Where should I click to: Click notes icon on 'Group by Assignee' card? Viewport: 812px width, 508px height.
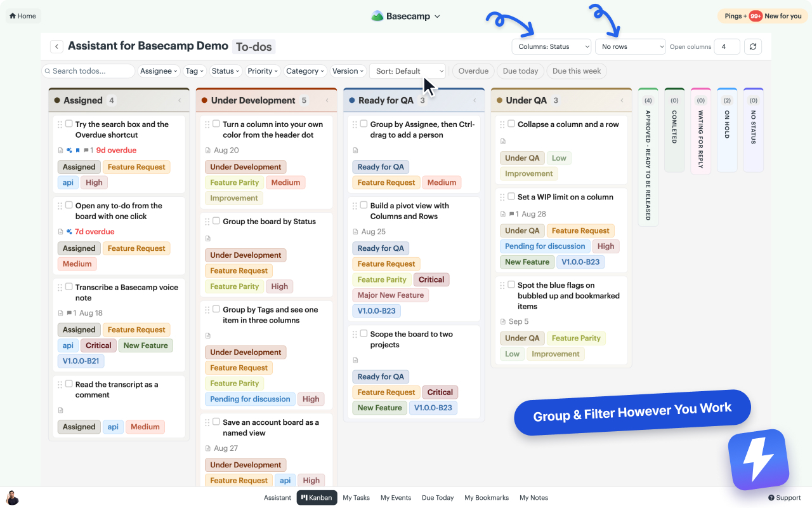pos(355,150)
